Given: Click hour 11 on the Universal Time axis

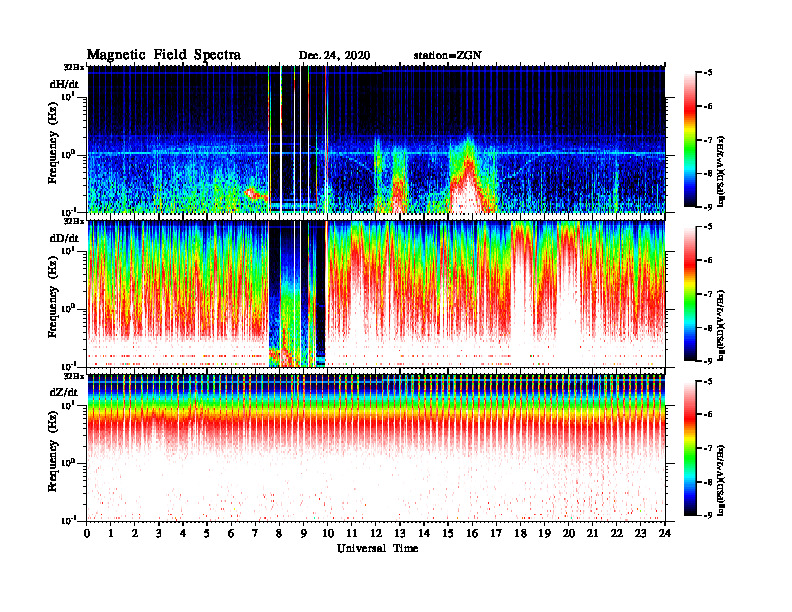Looking at the screenshot, I should point(352,534).
